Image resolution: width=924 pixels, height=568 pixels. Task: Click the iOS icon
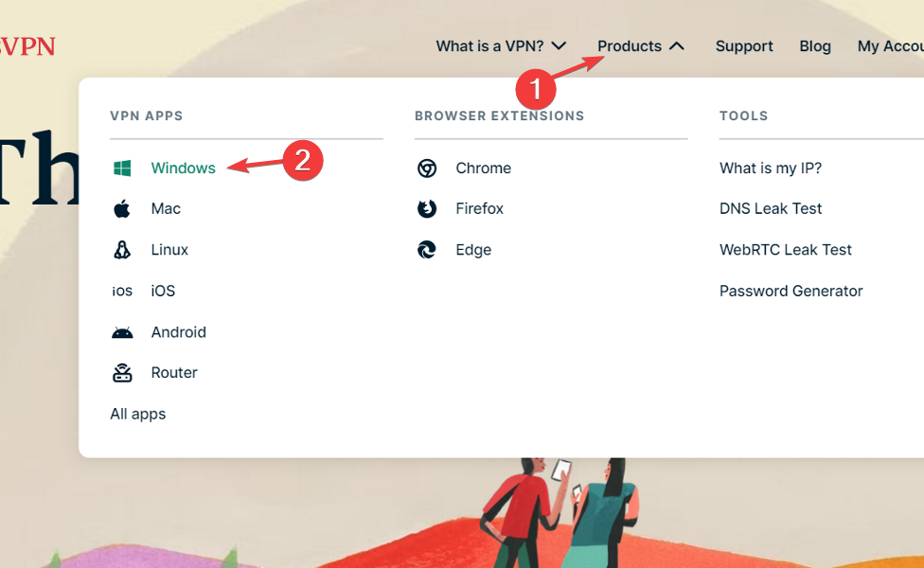pyautogui.click(x=122, y=292)
